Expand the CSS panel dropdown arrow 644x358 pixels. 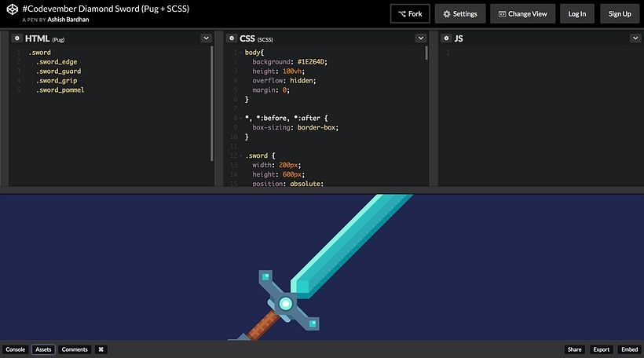(421, 38)
